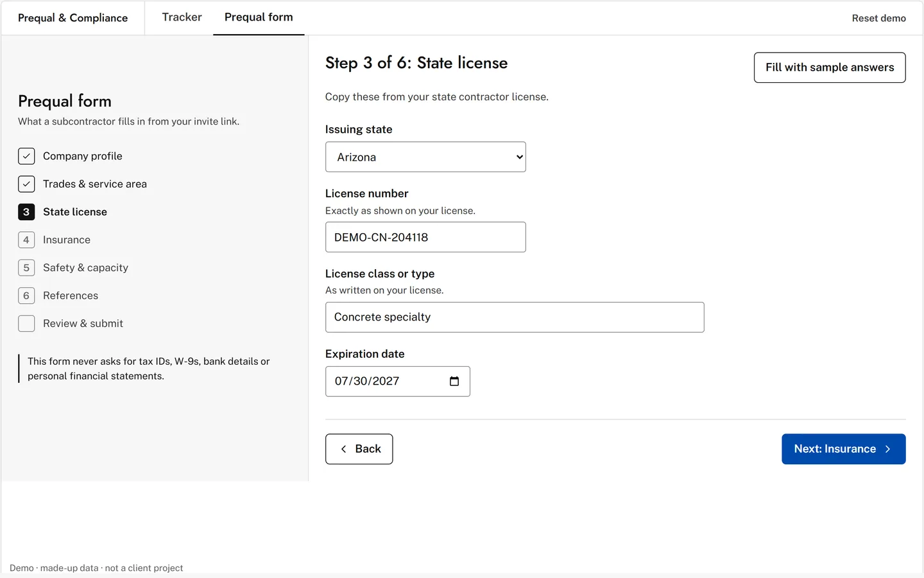Select the Prequal form tab

259,17
